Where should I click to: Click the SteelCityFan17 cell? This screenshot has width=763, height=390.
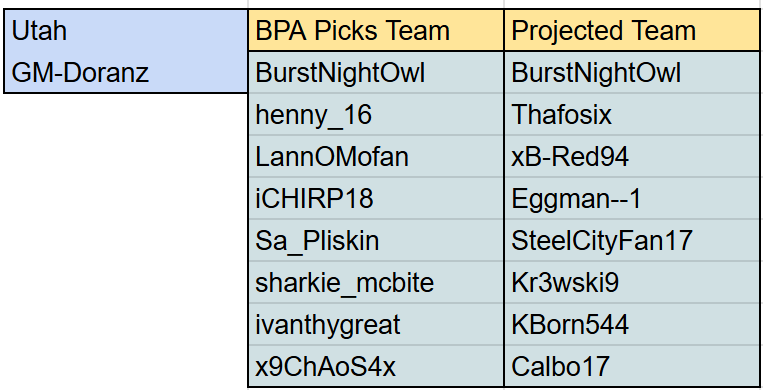coord(632,240)
